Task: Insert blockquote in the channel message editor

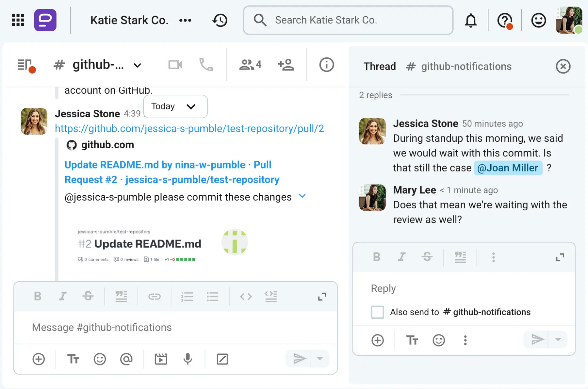Action: pos(121,296)
